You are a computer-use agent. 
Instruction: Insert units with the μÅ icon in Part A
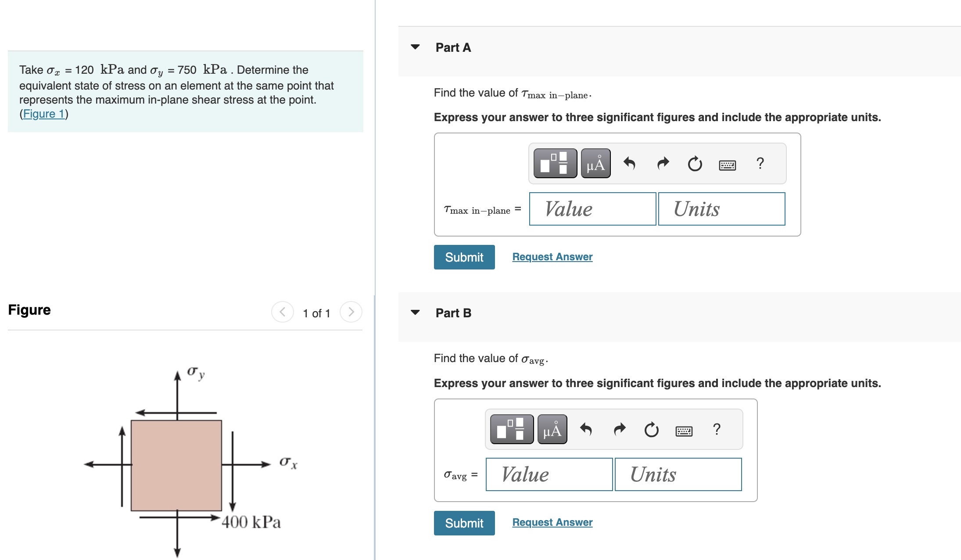(595, 163)
